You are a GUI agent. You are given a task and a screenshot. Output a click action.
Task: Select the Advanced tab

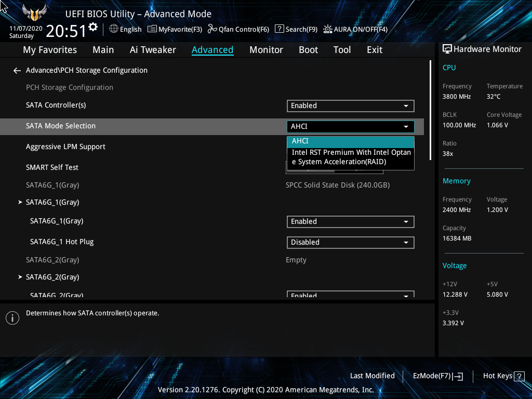[x=212, y=50]
